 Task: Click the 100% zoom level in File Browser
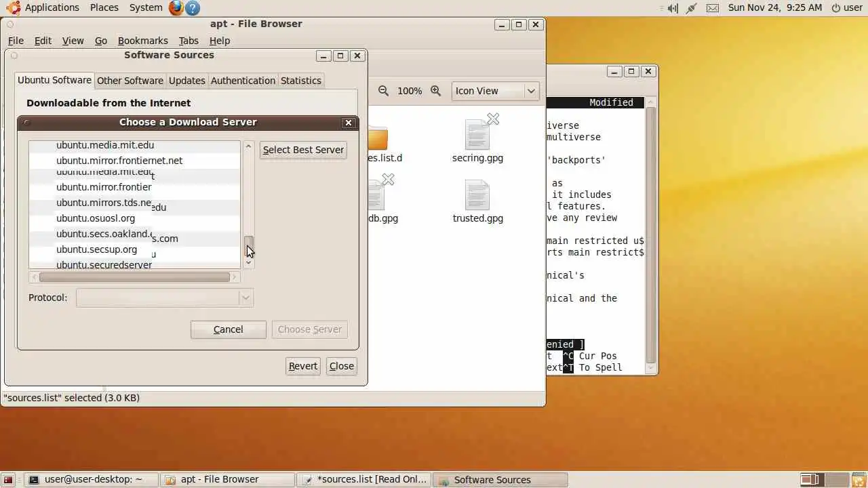point(410,91)
